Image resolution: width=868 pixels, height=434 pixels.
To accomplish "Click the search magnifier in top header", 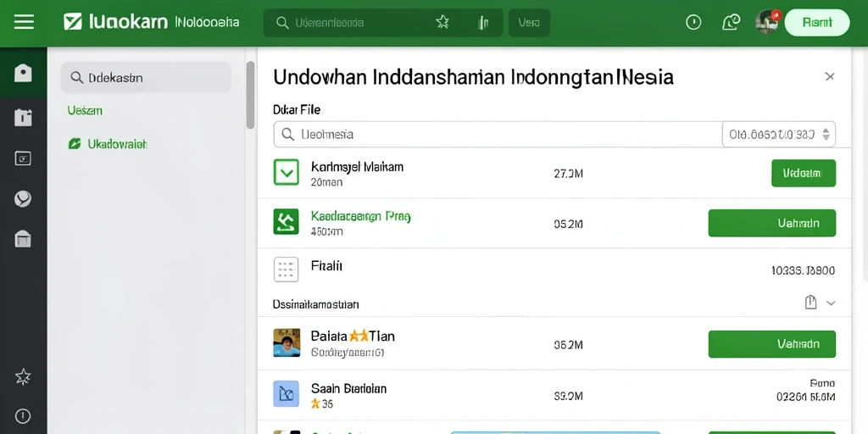I will tap(282, 23).
